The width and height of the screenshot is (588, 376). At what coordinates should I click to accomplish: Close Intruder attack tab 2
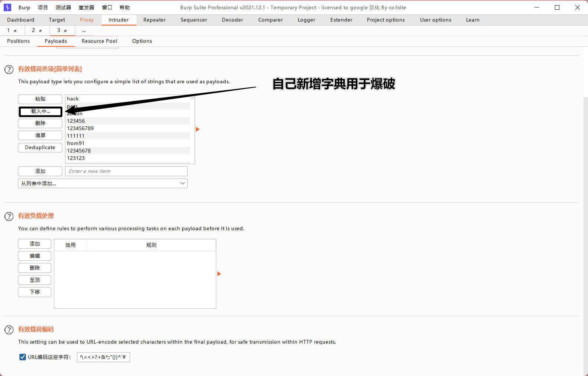click(41, 30)
